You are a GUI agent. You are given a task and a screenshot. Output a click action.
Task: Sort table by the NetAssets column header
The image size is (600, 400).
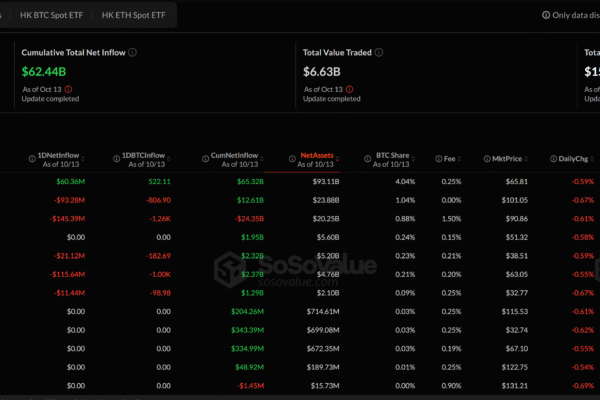coord(320,157)
